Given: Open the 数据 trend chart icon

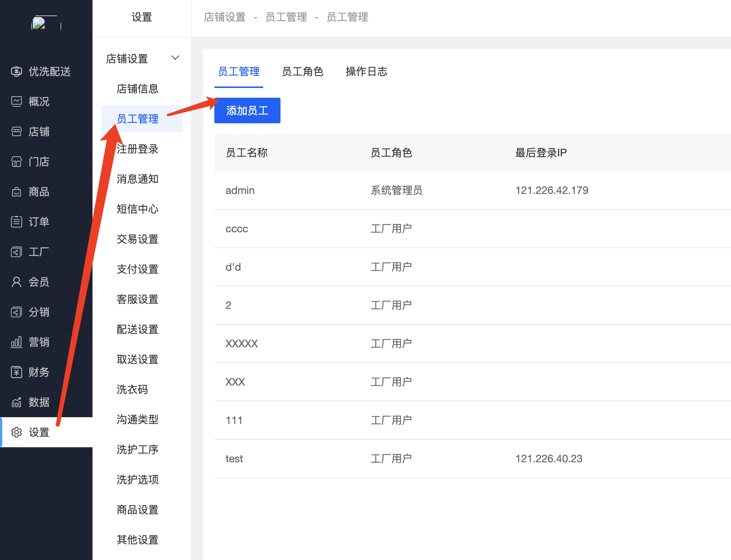Looking at the screenshot, I should coord(16,402).
